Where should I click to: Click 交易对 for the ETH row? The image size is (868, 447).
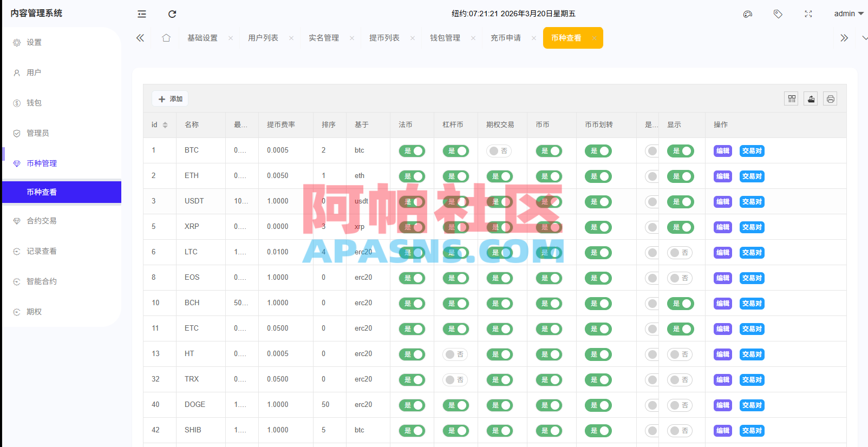pos(752,176)
